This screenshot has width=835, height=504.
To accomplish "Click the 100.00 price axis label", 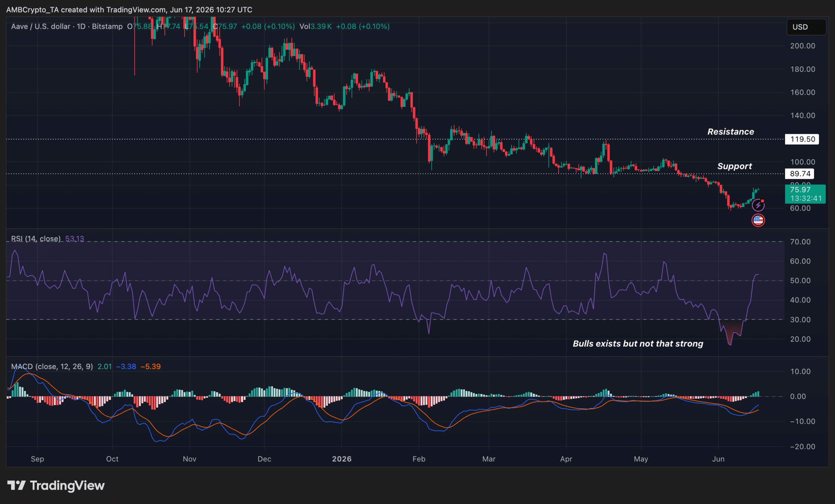I will click(802, 162).
